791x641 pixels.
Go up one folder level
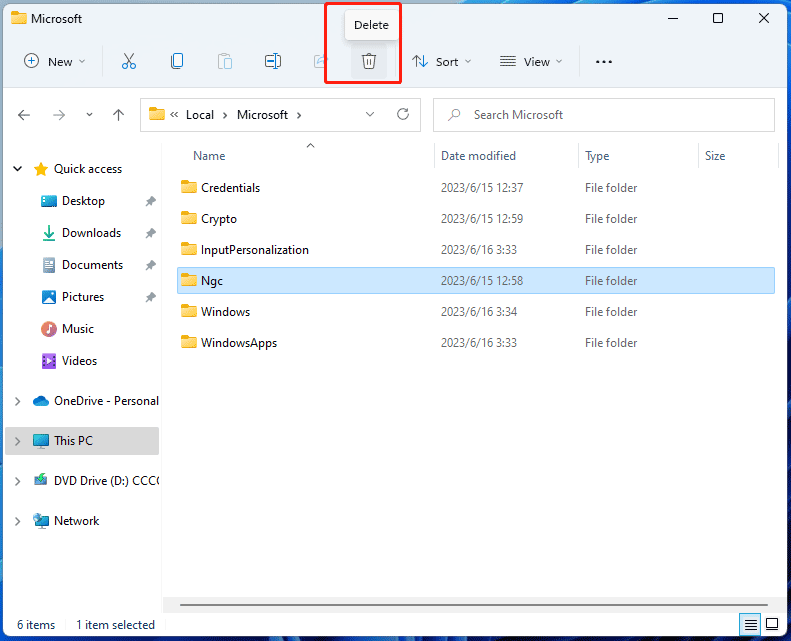click(x=119, y=115)
